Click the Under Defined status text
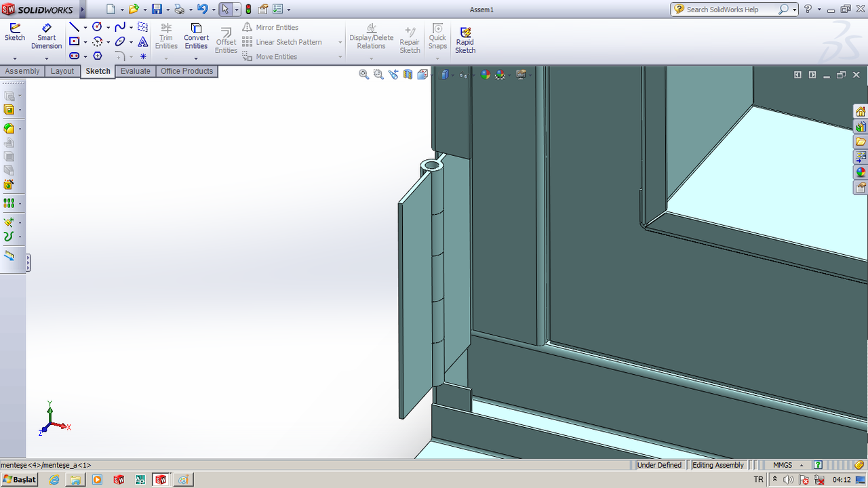The image size is (868, 488). click(659, 465)
